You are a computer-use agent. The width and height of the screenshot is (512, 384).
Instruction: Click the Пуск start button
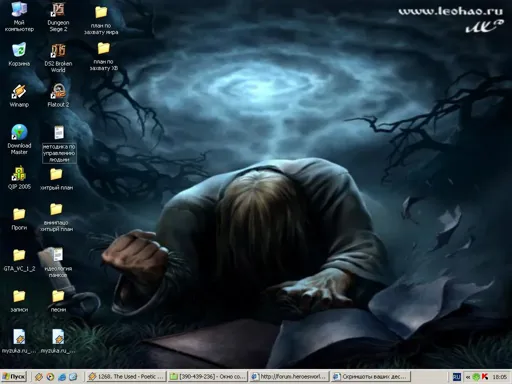point(14,377)
